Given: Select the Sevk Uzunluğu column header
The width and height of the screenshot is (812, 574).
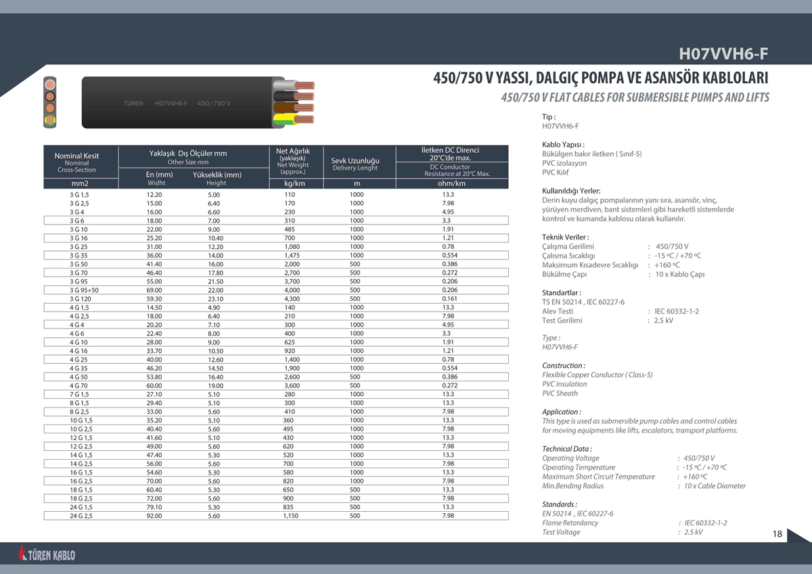Looking at the screenshot, I should coord(356,163).
